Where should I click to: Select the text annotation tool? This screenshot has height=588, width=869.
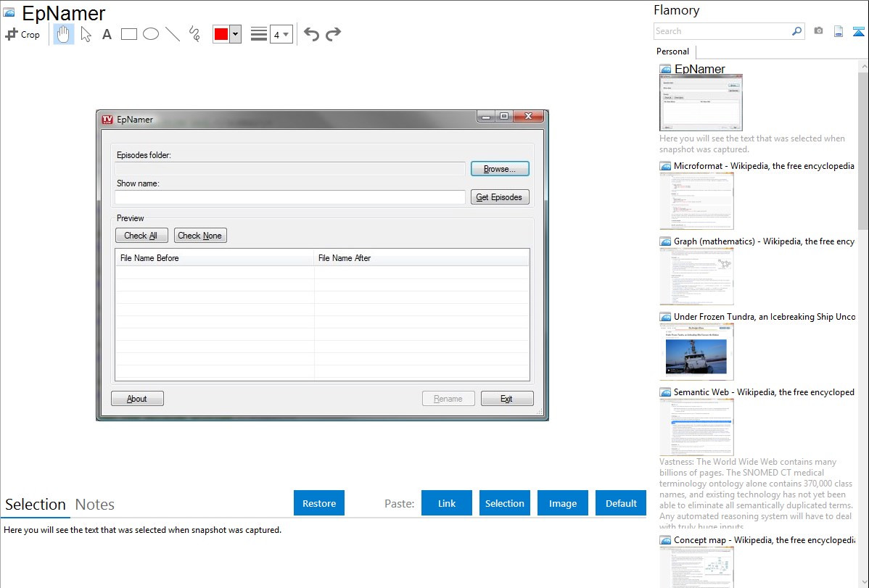point(107,34)
